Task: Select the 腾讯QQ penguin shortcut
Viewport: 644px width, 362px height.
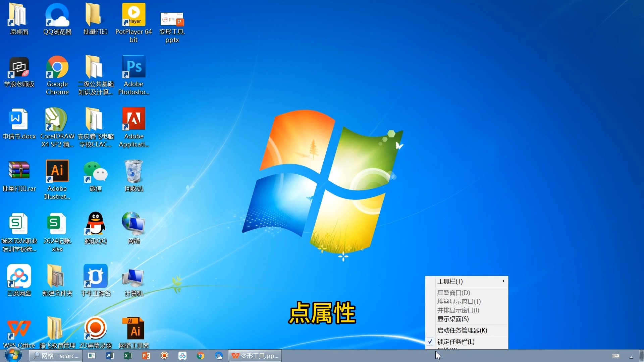Action: (x=96, y=228)
